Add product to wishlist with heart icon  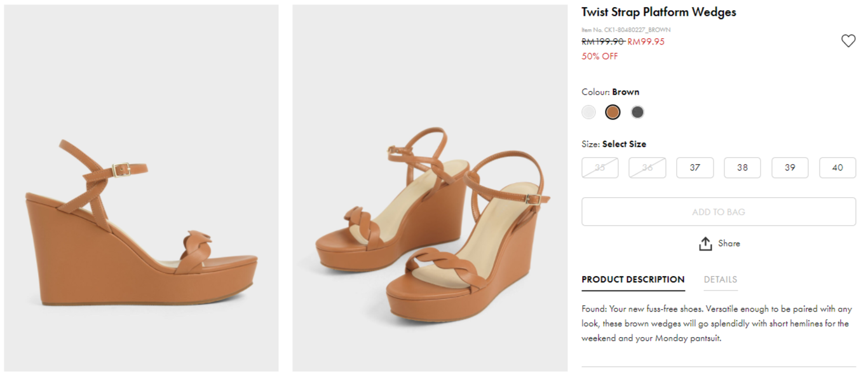point(848,41)
